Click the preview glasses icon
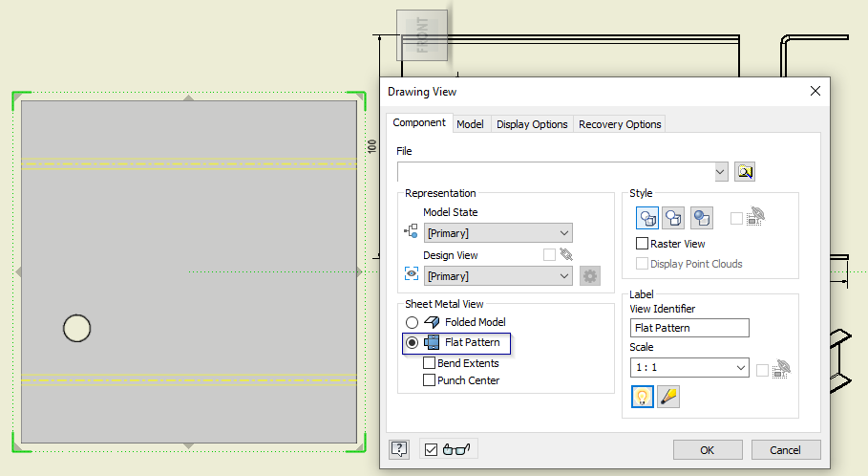 pyautogui.click(x=456, y=449)
